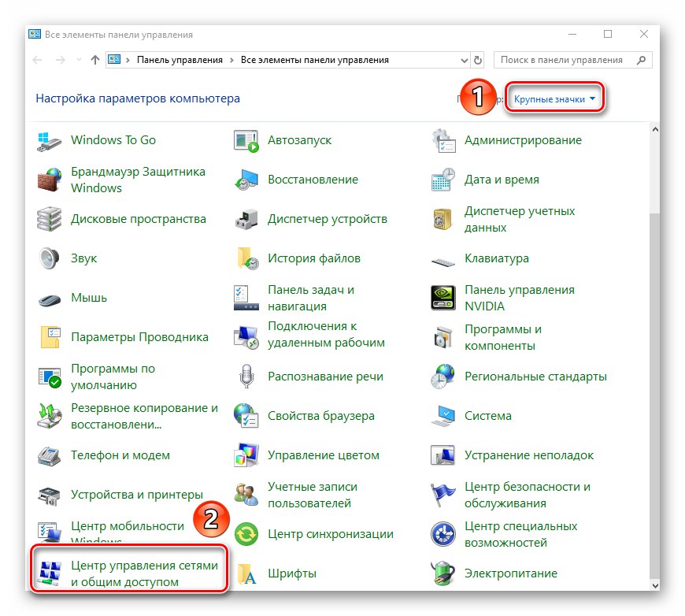Open the Программы по умолчанию icon
Screen dimensions: 685x616
pos(50,377)
